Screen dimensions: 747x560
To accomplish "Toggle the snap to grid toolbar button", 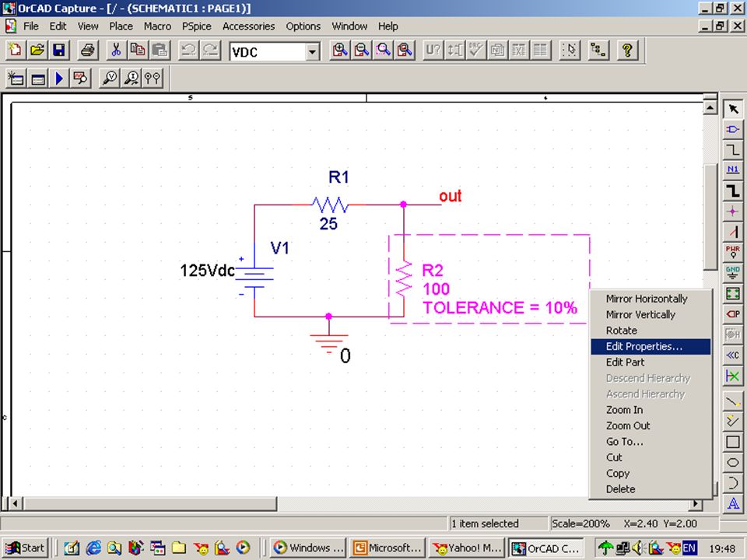I will (570, 50).
